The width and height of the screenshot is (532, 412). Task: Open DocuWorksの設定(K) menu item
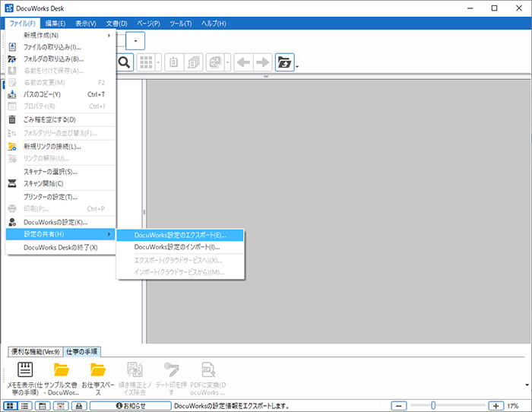[x=61, y=222]
